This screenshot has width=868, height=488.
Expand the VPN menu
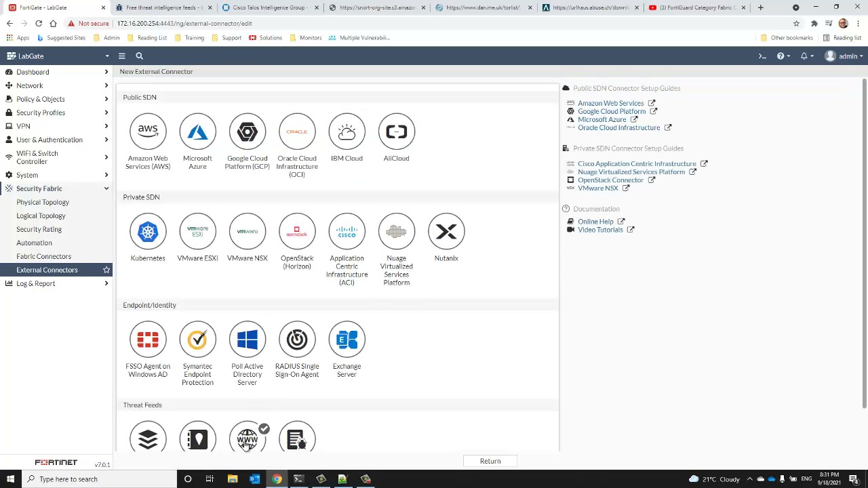[56, 126]
